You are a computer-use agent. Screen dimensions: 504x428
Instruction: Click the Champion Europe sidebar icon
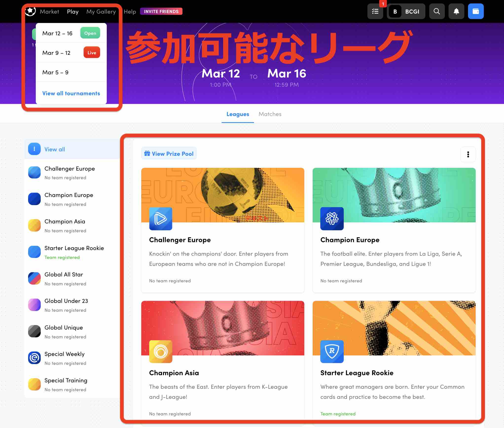click(x=34, y=199)
